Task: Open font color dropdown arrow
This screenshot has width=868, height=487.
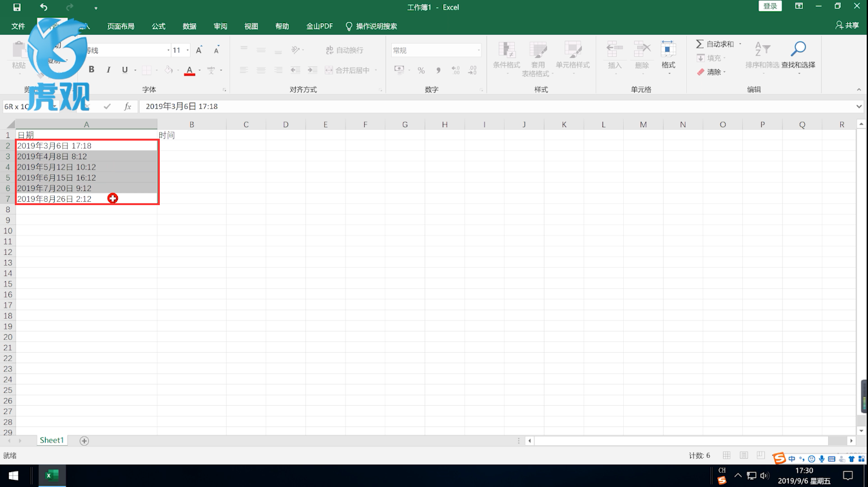Action: (x=199, y=70)
